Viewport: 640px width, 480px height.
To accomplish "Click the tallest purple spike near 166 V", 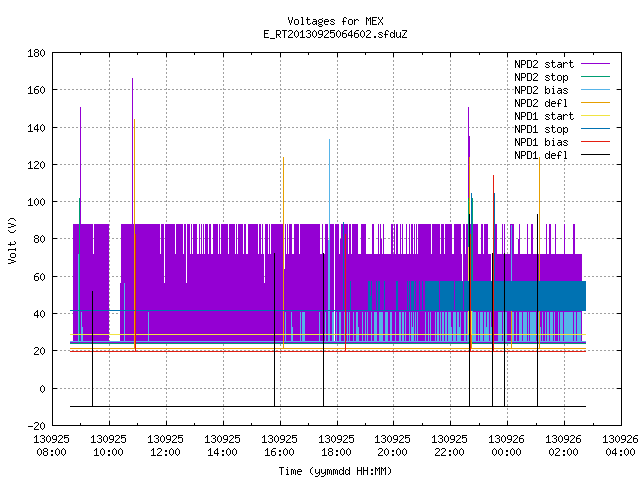I will pyautogui.click(x=132, y=151).
